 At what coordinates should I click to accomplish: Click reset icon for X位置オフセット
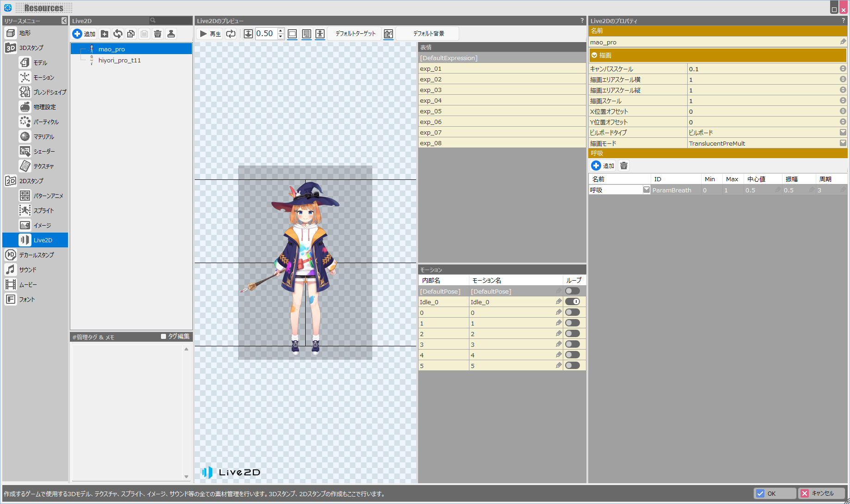coord(843,111)
